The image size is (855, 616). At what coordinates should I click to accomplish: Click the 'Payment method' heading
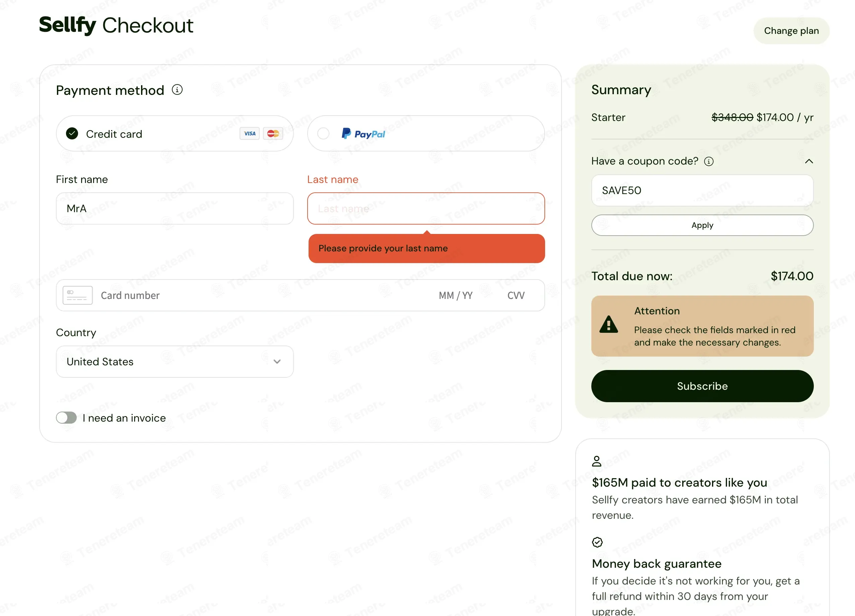(110, 90)
